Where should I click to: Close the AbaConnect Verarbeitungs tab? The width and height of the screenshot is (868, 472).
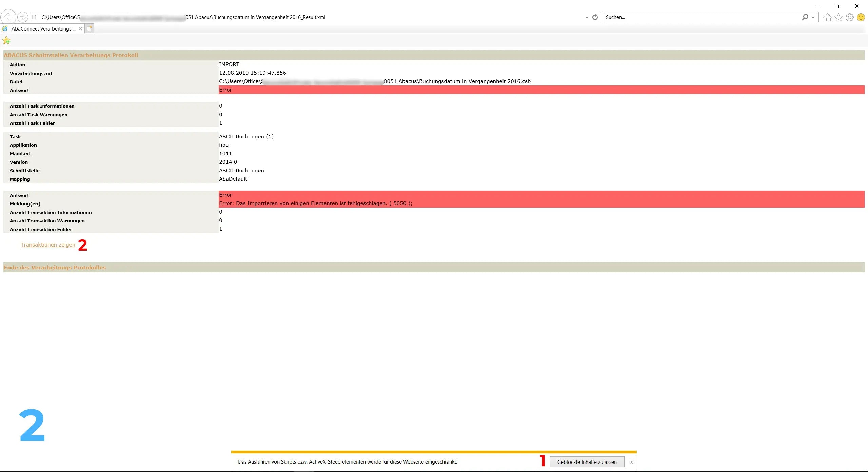(x=80, y=28)
